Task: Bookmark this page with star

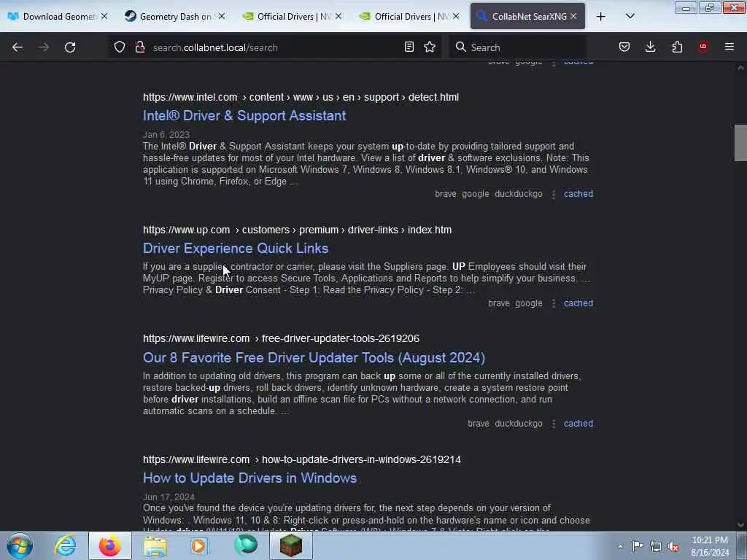Action: coord(430,47)
